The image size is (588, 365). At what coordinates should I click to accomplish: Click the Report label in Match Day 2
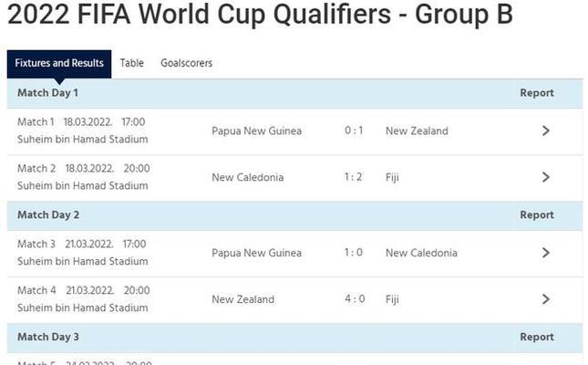tap(537, 214)
